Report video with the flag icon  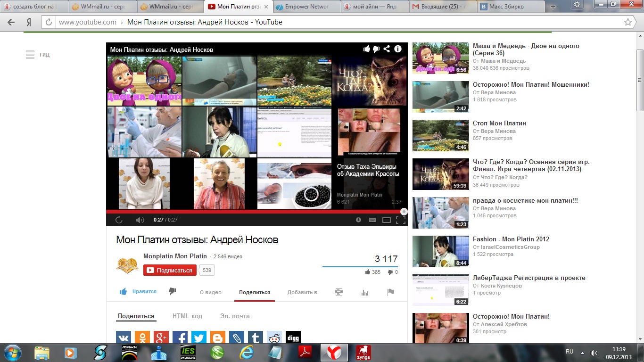click(390, 292)
